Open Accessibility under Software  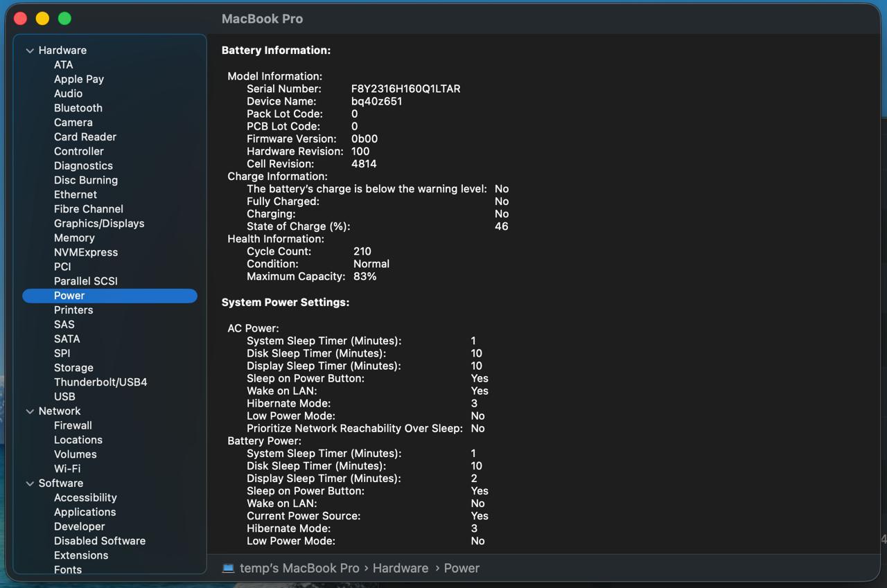85,498
